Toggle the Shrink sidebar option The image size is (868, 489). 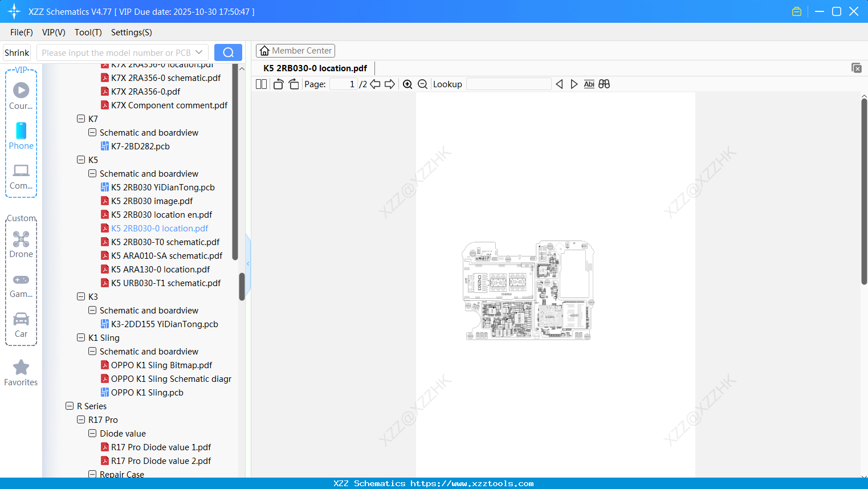coord(17,52)
